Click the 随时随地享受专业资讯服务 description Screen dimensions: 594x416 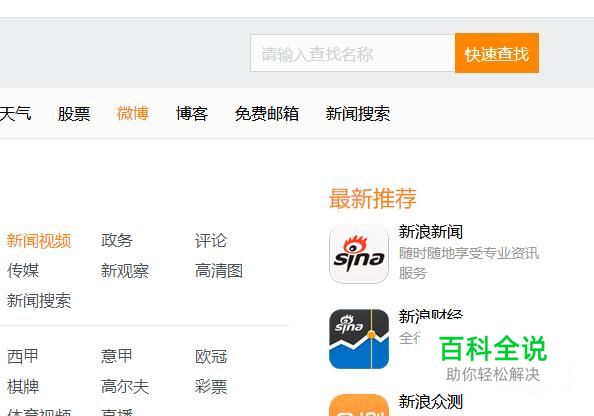(469, 263)
